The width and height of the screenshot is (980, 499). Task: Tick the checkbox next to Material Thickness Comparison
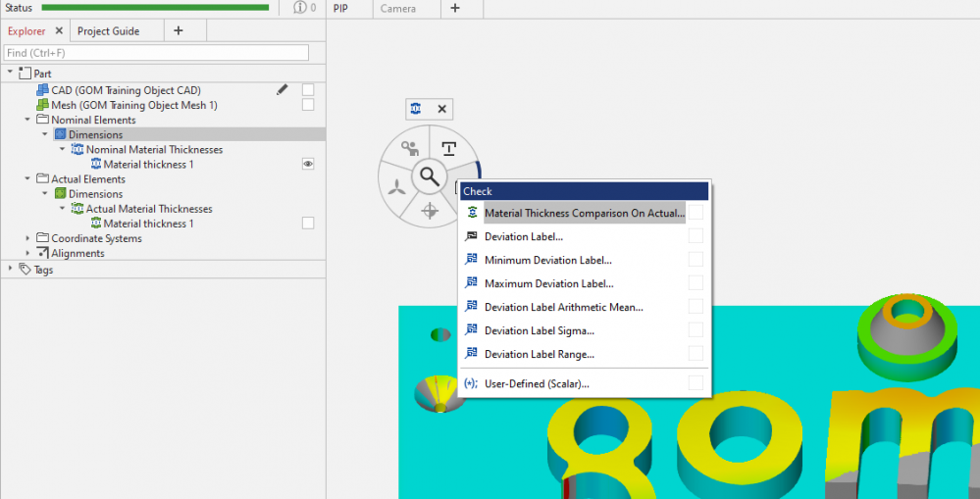point(696,213)
